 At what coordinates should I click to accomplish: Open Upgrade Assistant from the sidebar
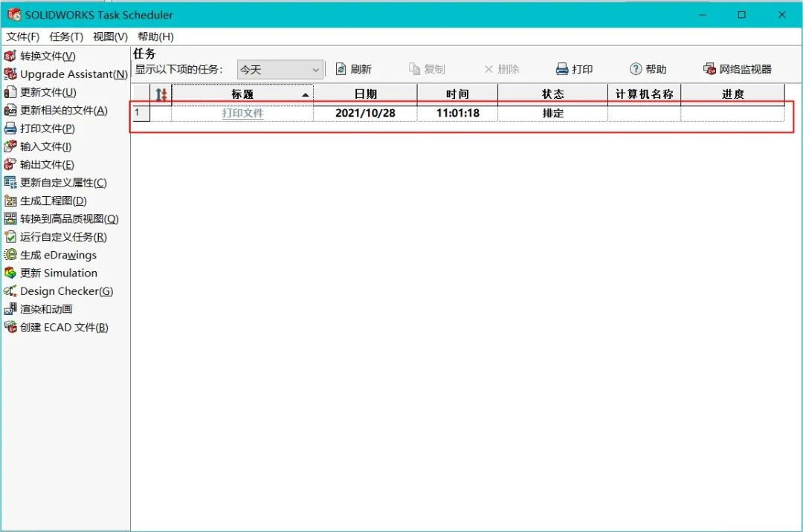(x=10, y=74)
